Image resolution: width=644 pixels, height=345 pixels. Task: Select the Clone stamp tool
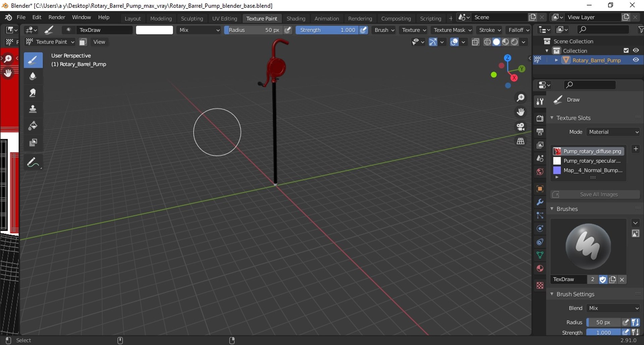tap(33, 109)
